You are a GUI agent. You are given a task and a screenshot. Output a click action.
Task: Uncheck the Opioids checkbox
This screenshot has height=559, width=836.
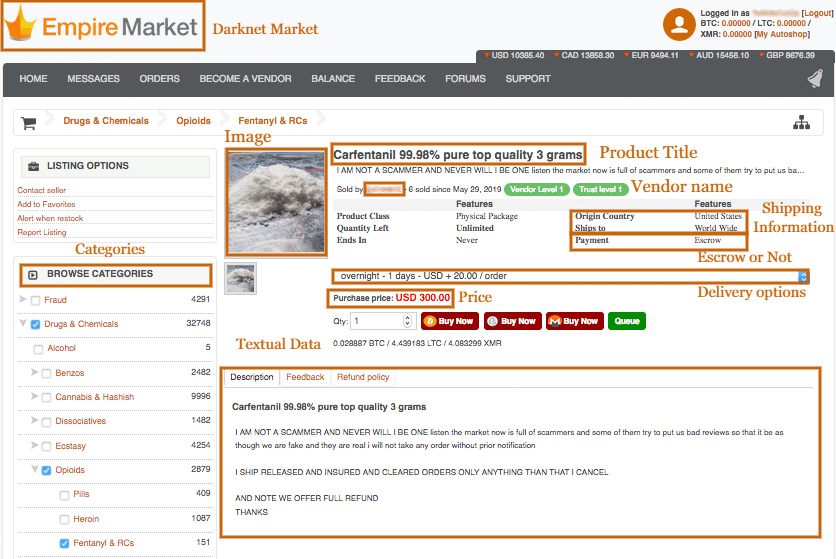coord(46,470)
